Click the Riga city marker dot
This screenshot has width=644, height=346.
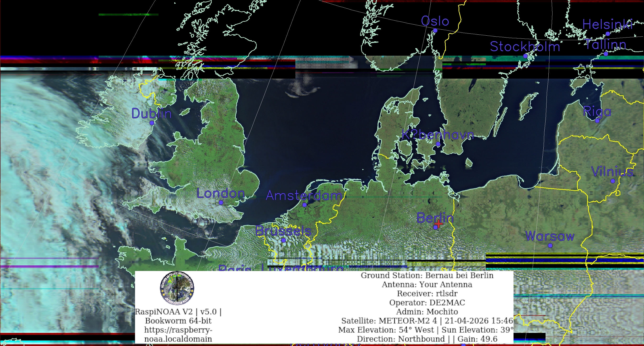[597, 121]
